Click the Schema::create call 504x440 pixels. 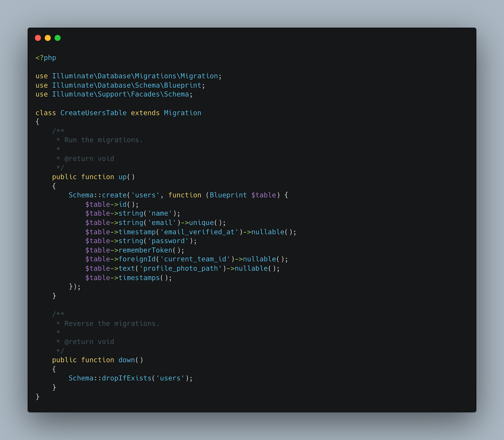click(x=98, y=195)
